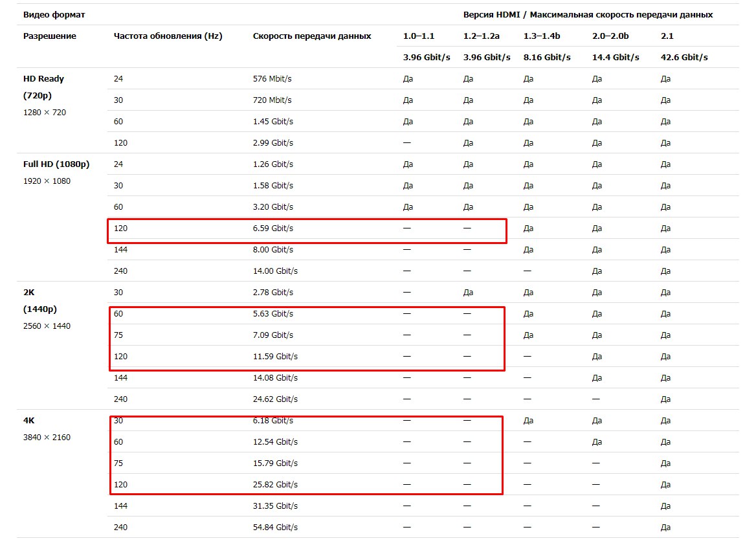Click the "Разрешение" column header
This screenshot has height=545, width=756.
[x=50, y=36]
